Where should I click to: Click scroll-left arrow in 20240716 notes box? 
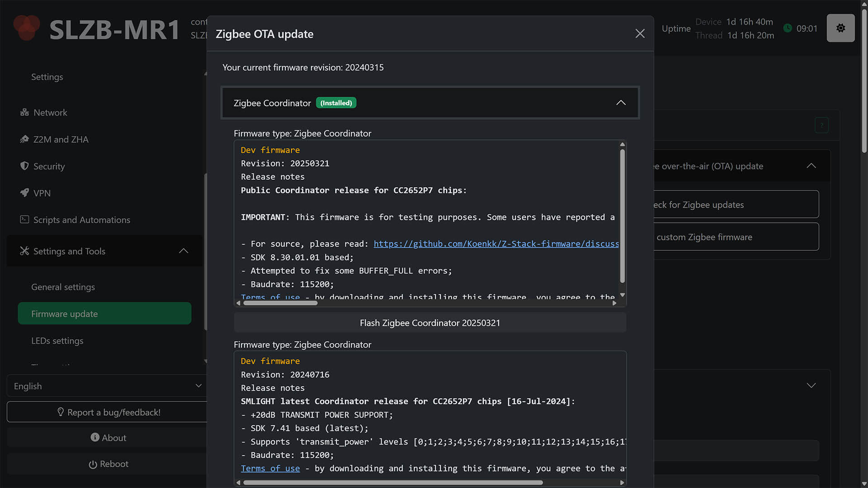pos(238,483)
